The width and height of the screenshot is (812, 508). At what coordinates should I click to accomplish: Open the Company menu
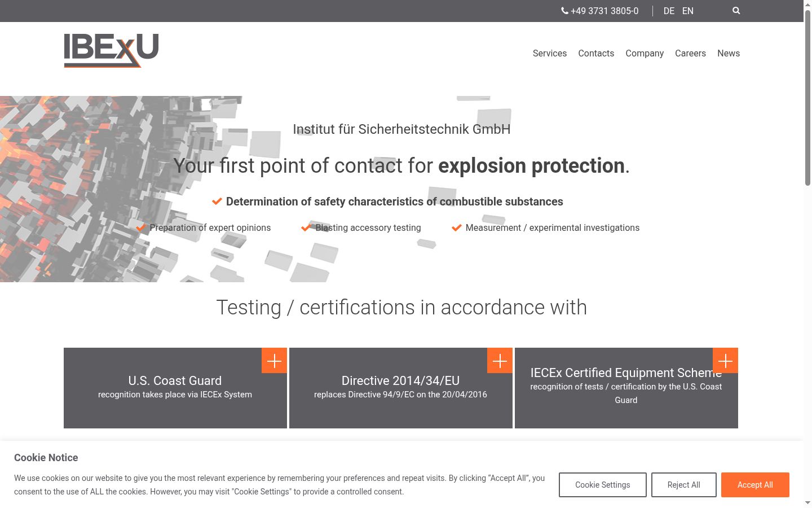coord(645,53)
